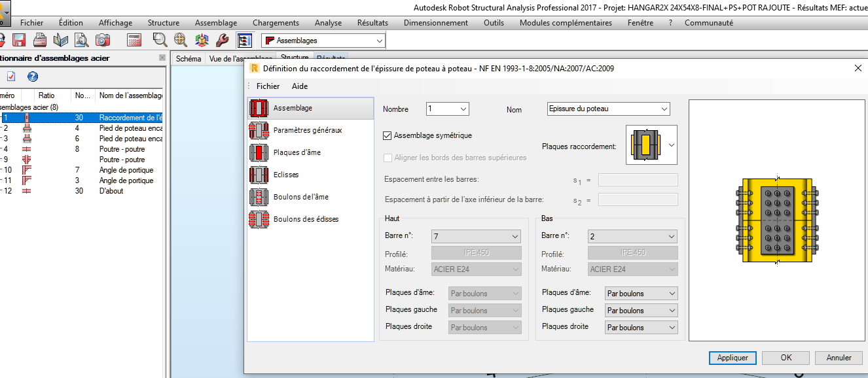This screenshot has height=378, width=868.
Task: Click the Appliquer button
Action: tap(732, 358)
